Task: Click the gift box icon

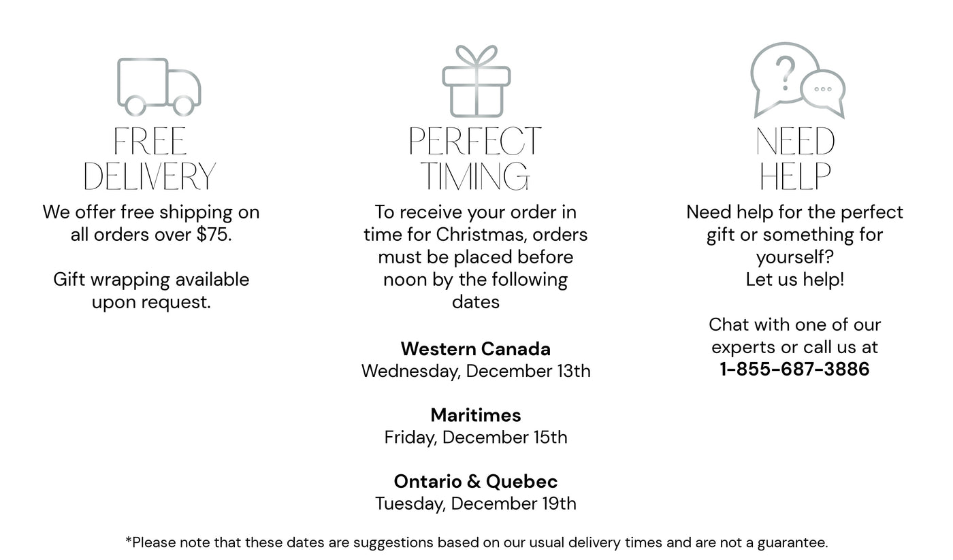Action: (476, 81)
